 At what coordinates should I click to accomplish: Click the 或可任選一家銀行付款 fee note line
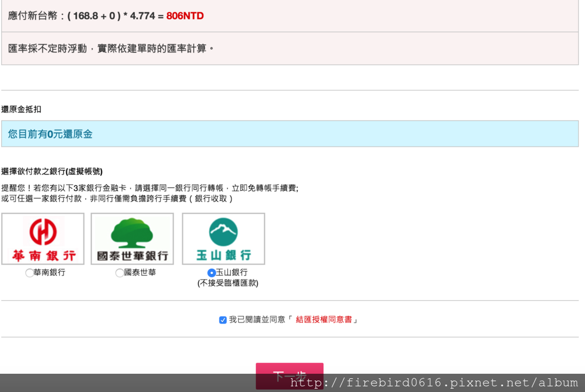[117, 199]
